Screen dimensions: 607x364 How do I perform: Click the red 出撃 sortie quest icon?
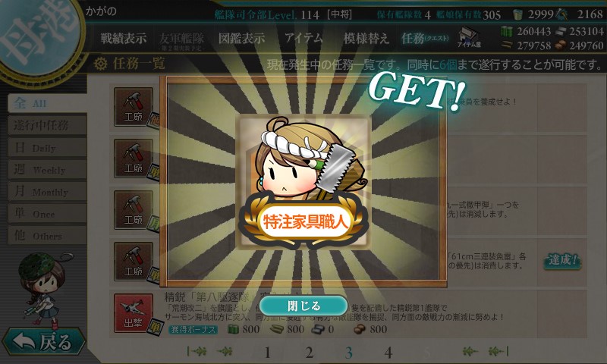point(134,313)
